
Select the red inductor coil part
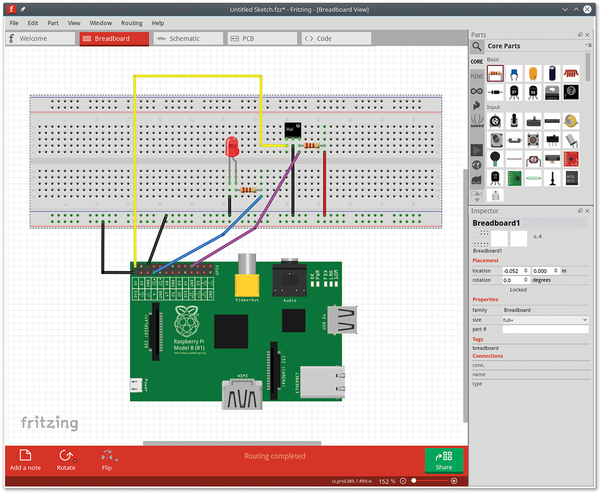click(x=571, y=73)
